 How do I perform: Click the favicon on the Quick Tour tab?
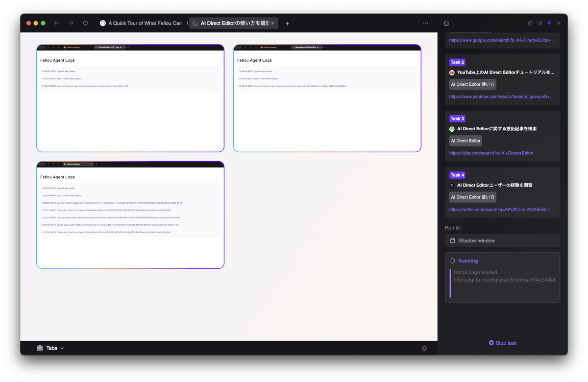click(x=103, y=23)
